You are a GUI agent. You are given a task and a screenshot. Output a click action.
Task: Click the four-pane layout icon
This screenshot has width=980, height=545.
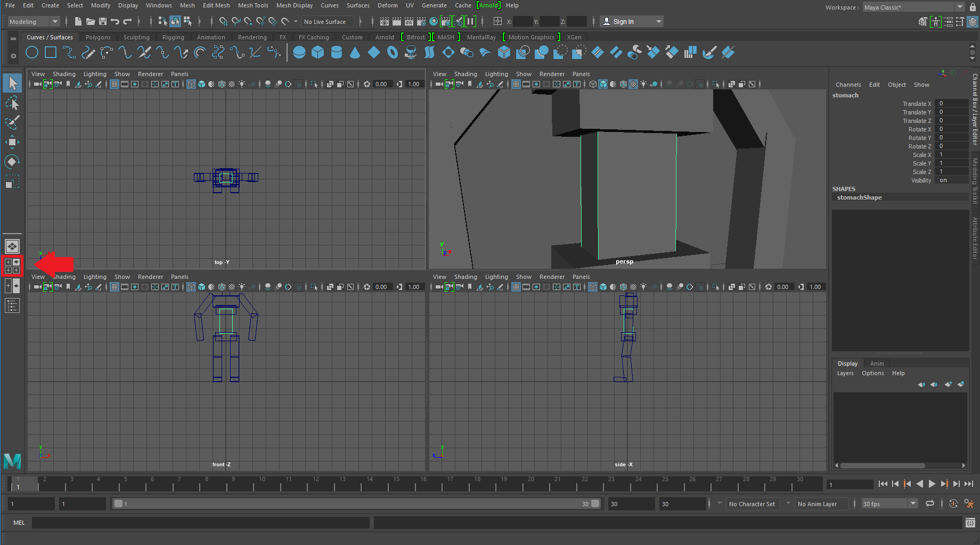click(12, 266)
